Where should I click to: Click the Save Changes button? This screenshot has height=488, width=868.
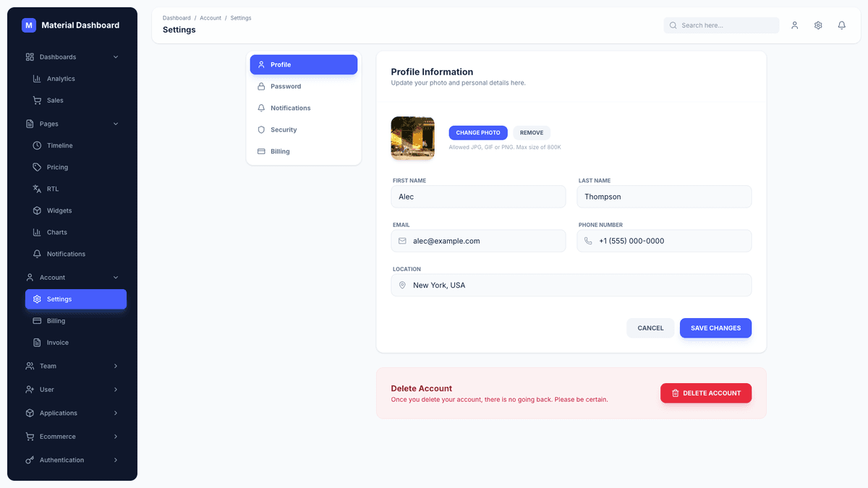(x=715, y=328)
